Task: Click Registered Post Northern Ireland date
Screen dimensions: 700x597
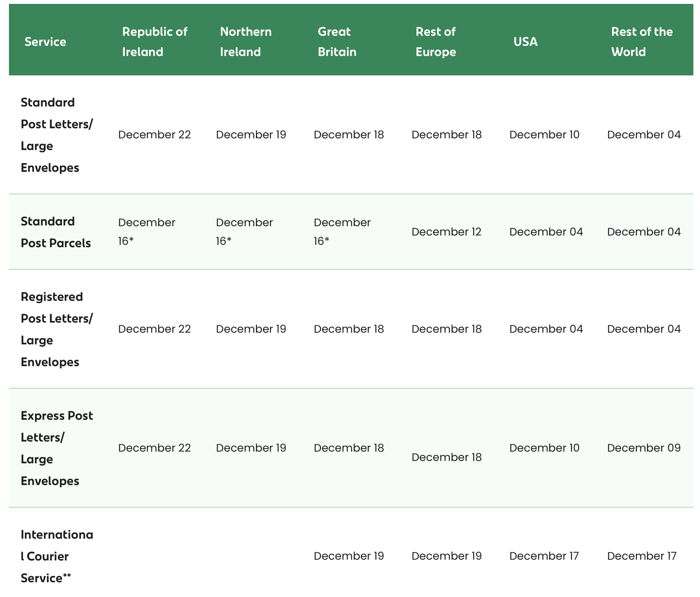Action: (251, 329)
